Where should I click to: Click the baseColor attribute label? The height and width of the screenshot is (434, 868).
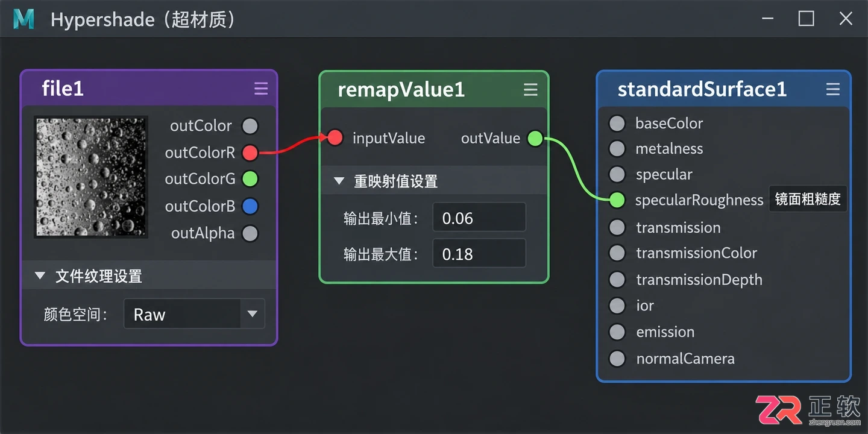pos(669,124)
